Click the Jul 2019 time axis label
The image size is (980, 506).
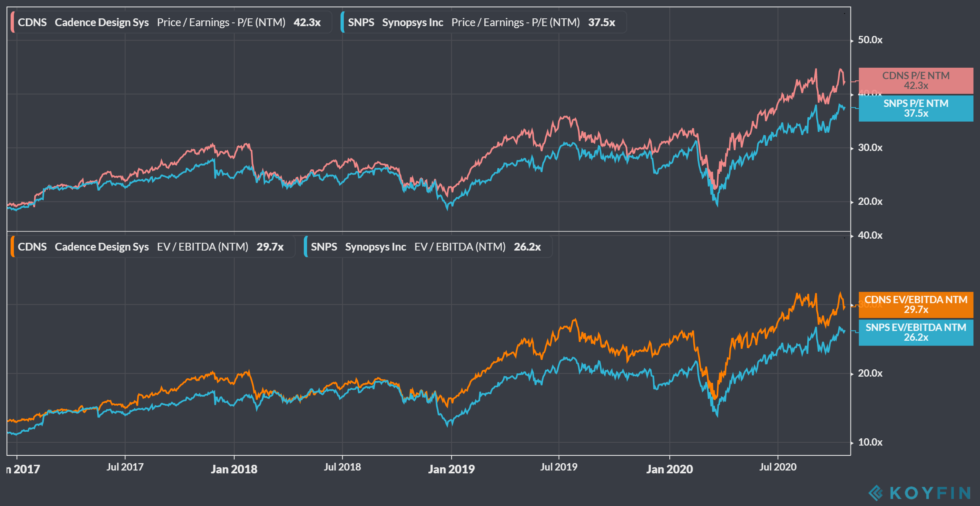[559, 467]
